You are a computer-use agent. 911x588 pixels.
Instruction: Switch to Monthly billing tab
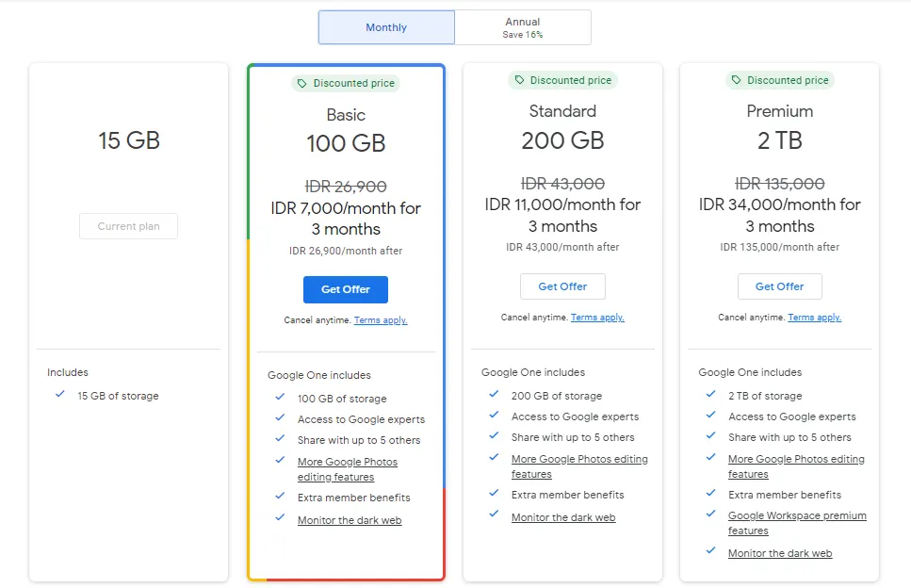386,27
